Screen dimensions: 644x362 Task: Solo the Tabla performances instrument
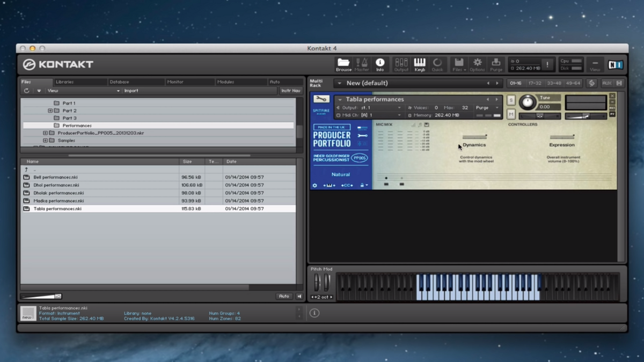pos(511,100)
